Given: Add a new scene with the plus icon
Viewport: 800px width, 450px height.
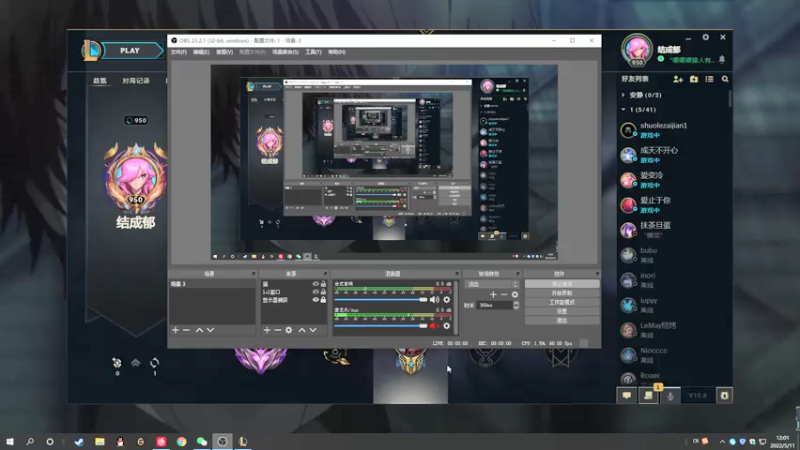Looking at the screenshot, I should pos(175,330).
